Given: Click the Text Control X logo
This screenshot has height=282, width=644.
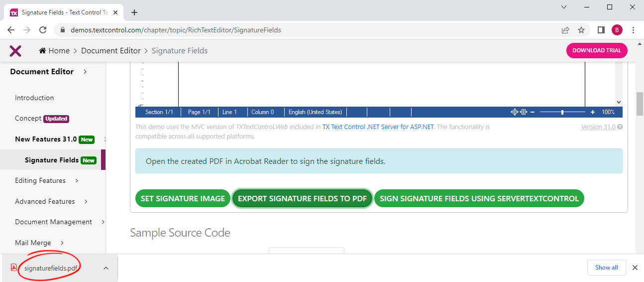Looking at the screenshot, I should coord(15,51).
